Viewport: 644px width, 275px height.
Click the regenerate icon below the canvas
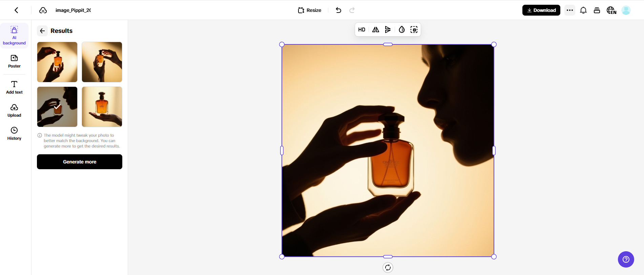(388, 268)
